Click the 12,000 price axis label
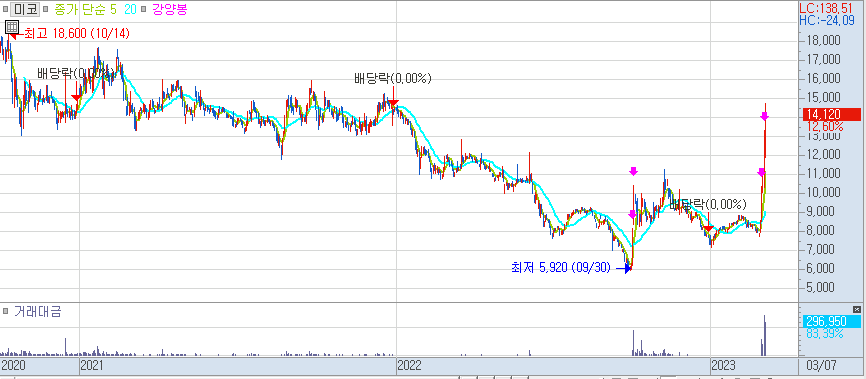This screenshot has height=379, width=866. point(825,155)
